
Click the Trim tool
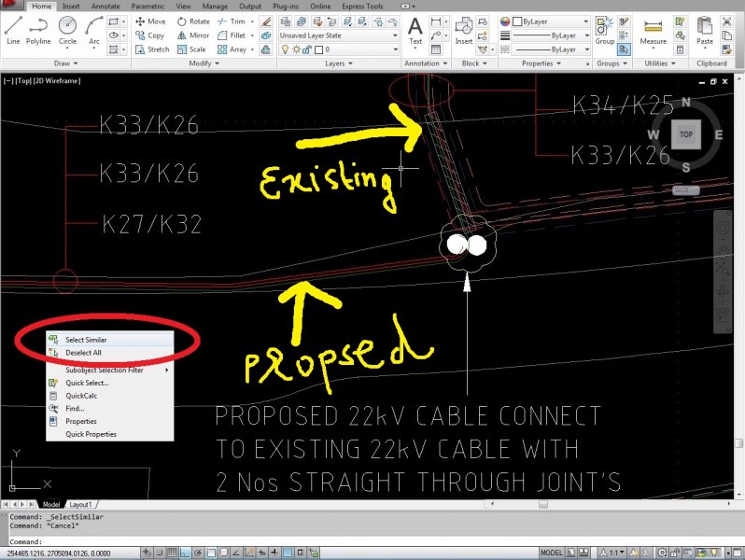pos(232,21)
